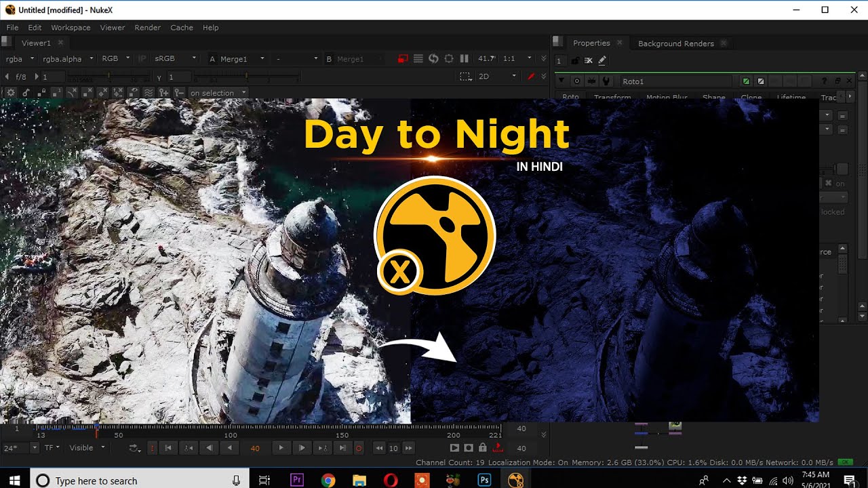Go to last frame on timeline

coord(343,448)
